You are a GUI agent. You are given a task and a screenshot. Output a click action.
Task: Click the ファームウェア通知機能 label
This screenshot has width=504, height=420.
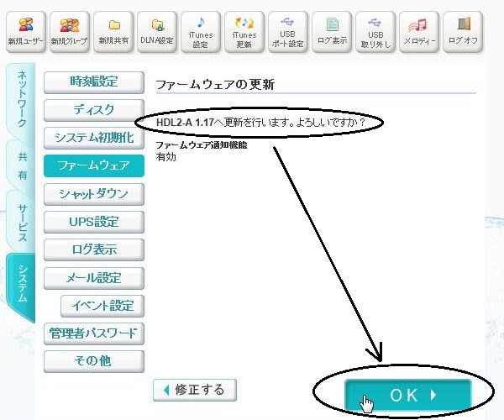(202, 145)
